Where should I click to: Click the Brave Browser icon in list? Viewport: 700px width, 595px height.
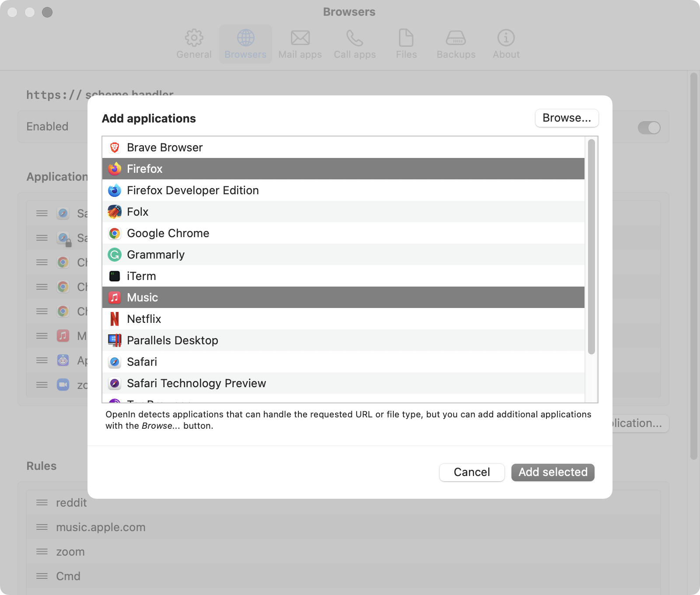coord(115,147)
